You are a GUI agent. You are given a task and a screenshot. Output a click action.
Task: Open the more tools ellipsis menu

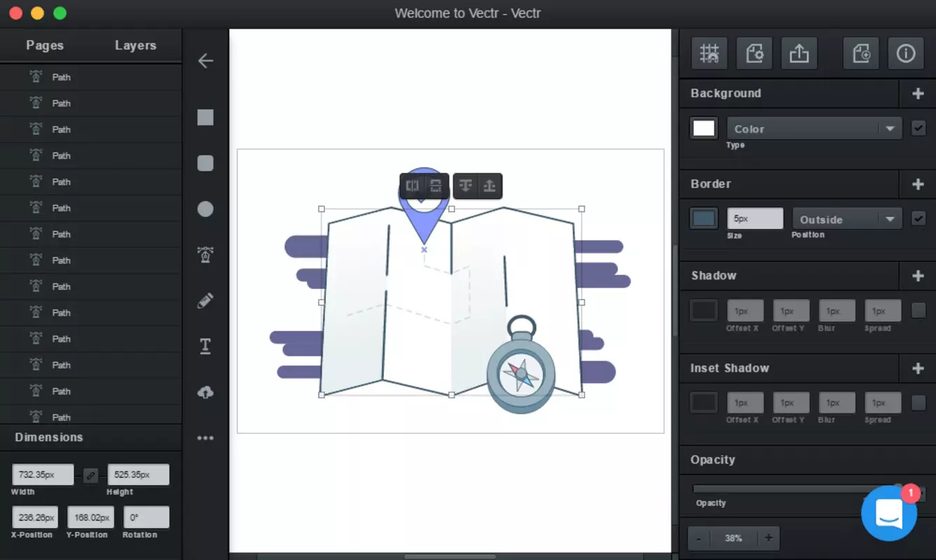pyautogui.click(x=205, y=438)
